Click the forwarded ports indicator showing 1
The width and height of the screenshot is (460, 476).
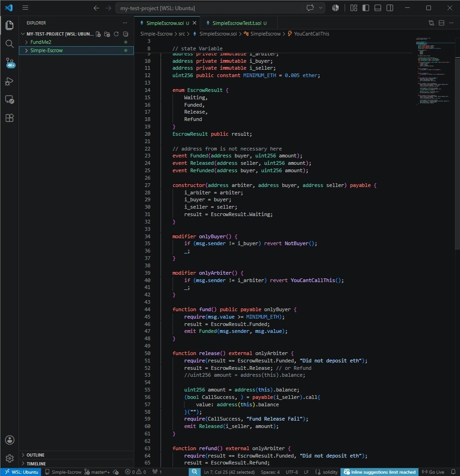pos(157,472)
